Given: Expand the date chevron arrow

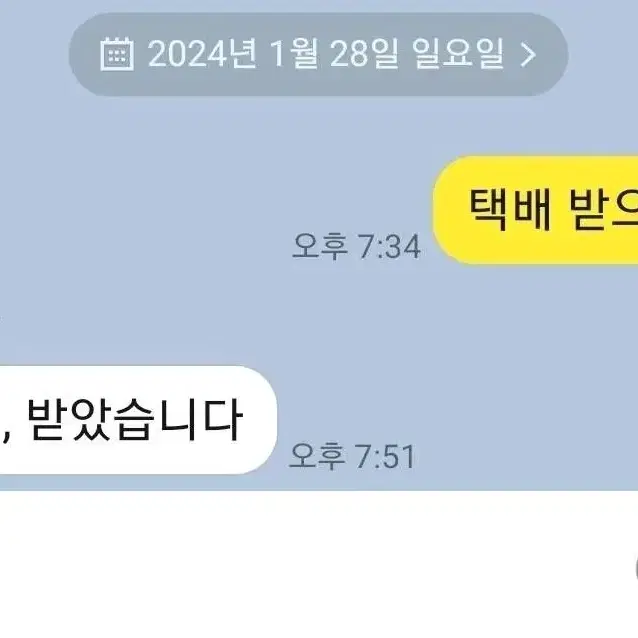Looking at the screenshot, I should 528,55.
